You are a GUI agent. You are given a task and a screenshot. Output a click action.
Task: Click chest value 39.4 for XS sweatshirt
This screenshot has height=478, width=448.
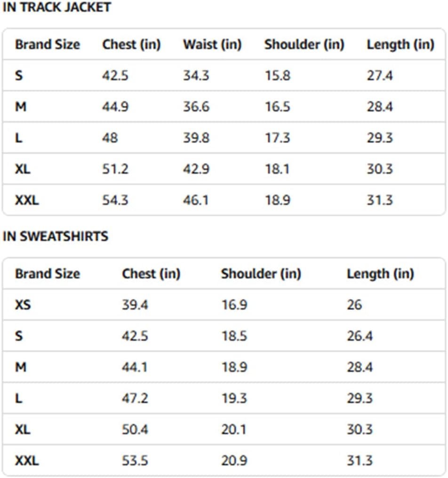tap(135, 304)
